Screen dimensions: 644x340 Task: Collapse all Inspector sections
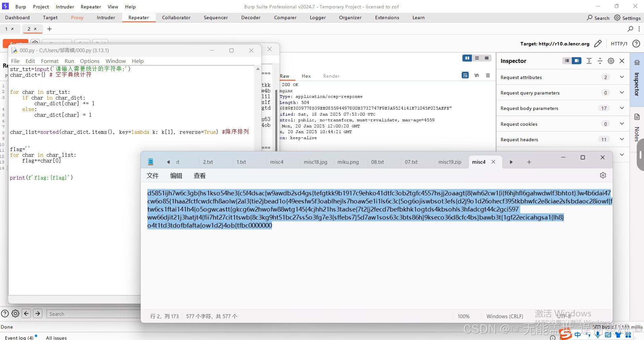tap(600, 61)
